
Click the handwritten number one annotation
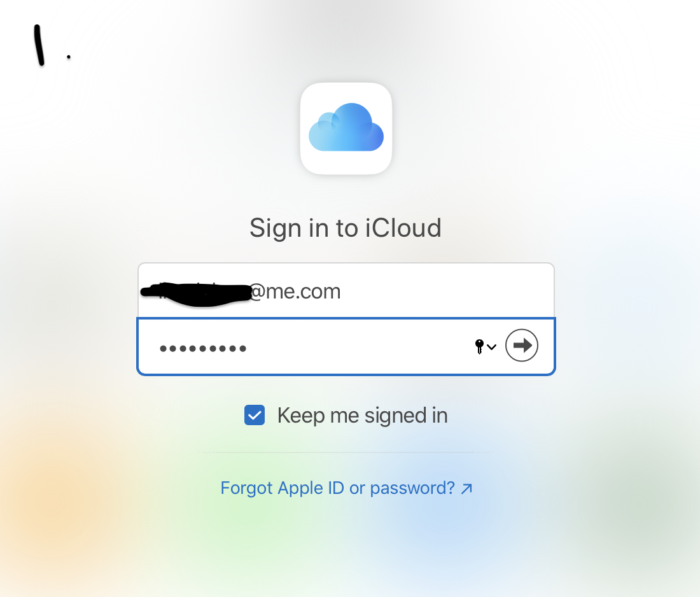coord(39,45)
